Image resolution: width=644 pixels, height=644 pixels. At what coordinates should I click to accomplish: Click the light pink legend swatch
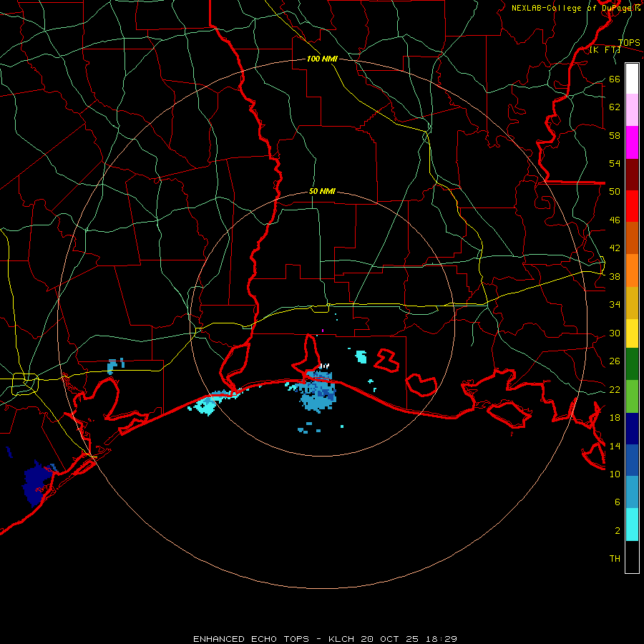(632, 110)
